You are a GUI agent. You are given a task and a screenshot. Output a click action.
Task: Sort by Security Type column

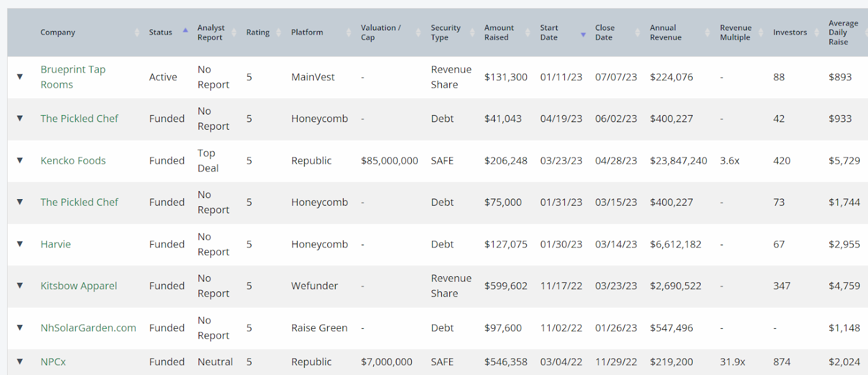pos(445,33)
